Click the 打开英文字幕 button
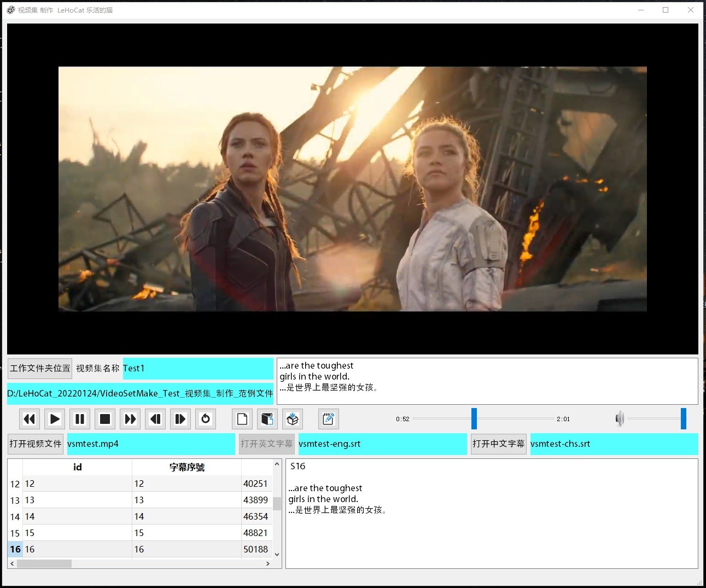This screenshot has height=588, width=706. 267,444
